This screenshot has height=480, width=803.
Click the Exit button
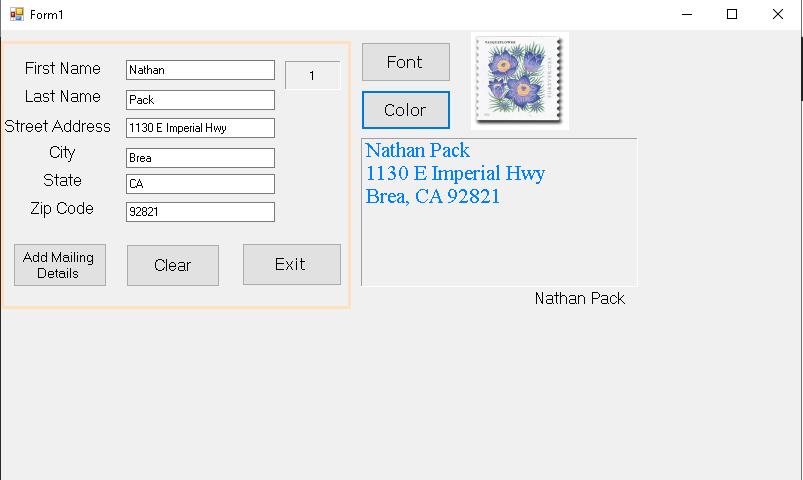291,265
